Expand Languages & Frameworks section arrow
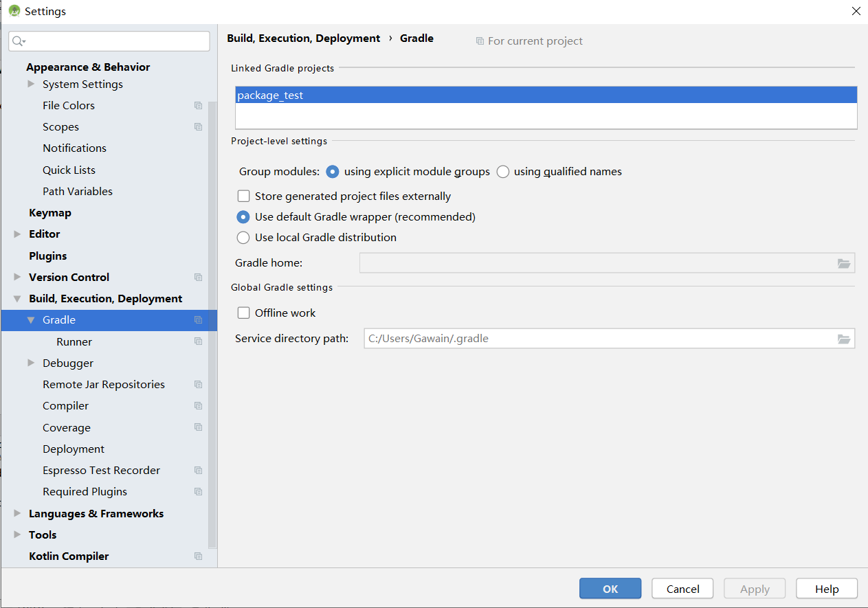 click(17, 513)
